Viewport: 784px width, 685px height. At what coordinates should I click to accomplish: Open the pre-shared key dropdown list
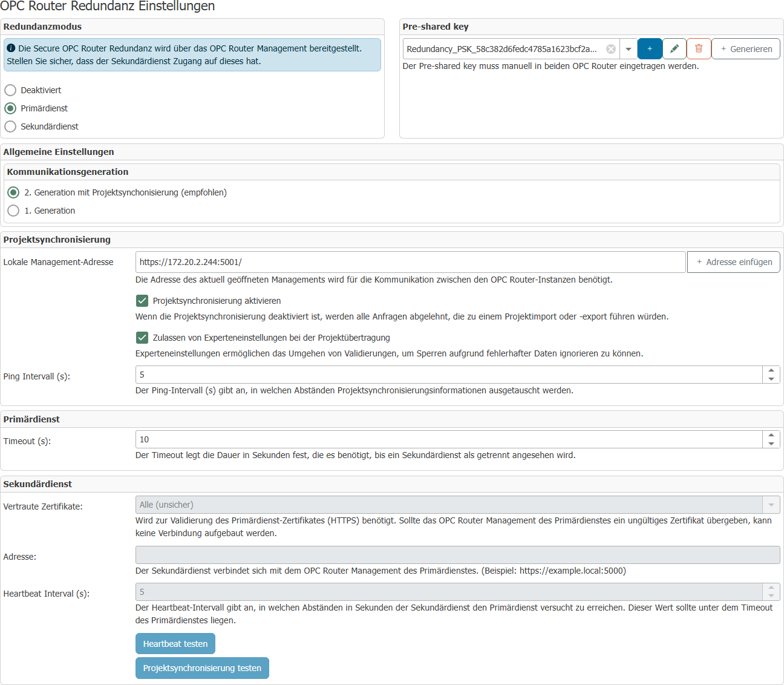click(629, 49)
